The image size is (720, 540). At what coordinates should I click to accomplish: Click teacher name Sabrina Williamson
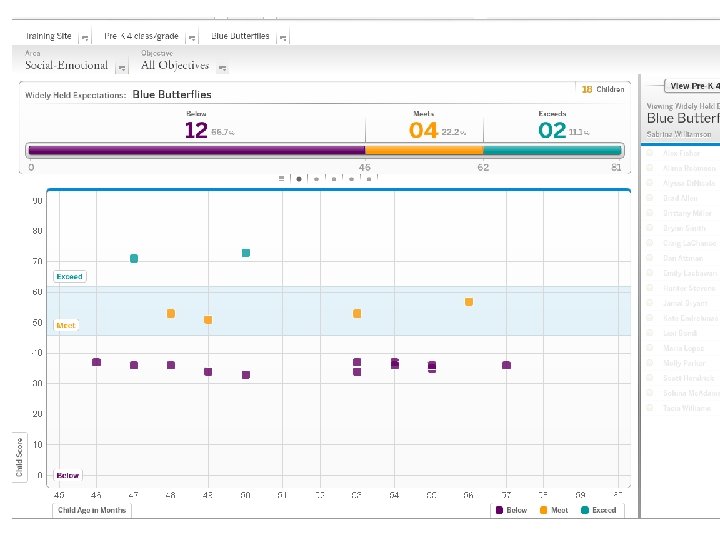[679, 134]
